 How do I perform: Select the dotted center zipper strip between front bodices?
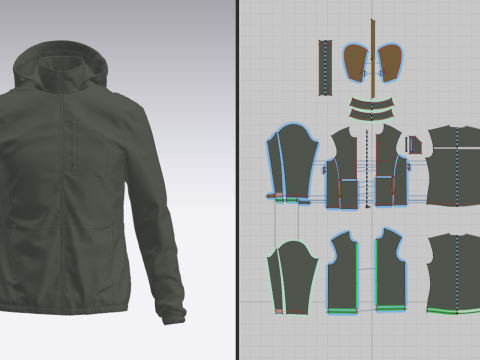tap(367, 168)
